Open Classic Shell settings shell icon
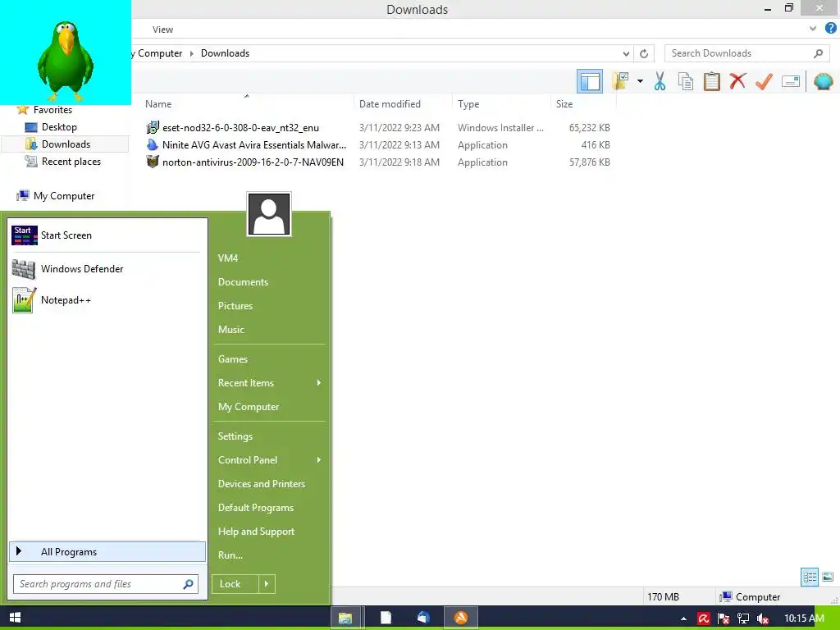The width and height of the screenshot is (840, 630). [x=823, y=81]
